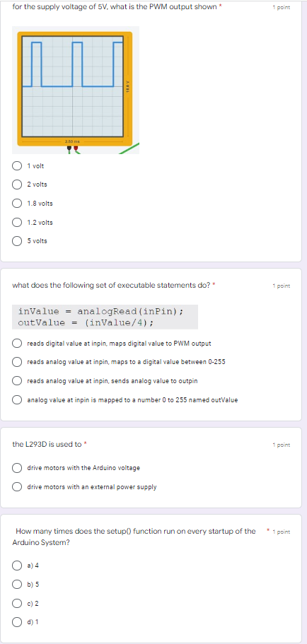Select 'drive motors with an external power supply'

point(17,486)
